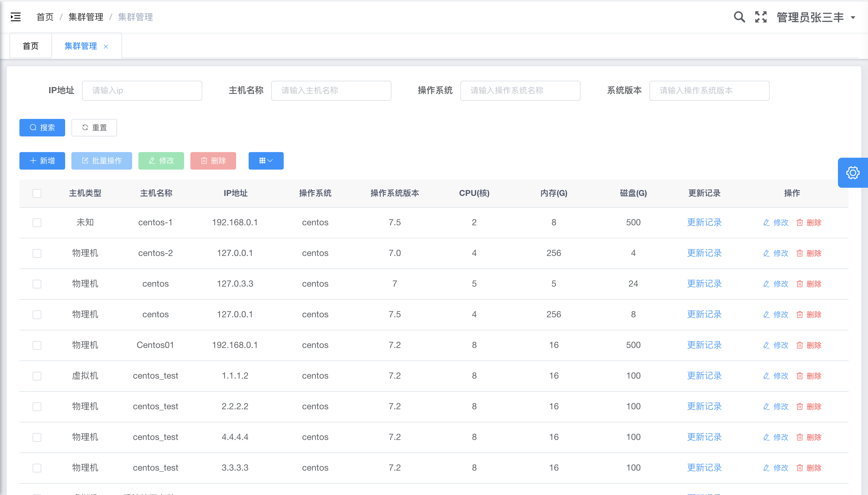This screenshot has height=495, width=868.
Task: Delete the Centos01 row via 删除
Action: pyautogui.click(x=809, y=345)
